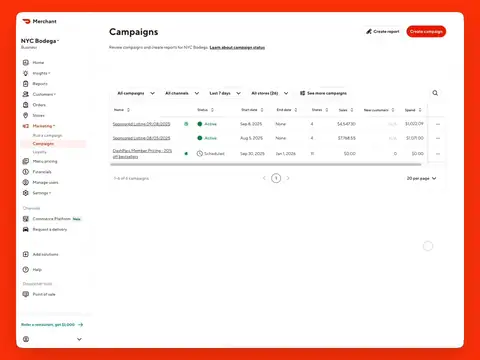Viewport: 480px width, 360px height.
Task: Open row menu for Sponsored Listing 08/05/2025
Action: pos(438,138)
